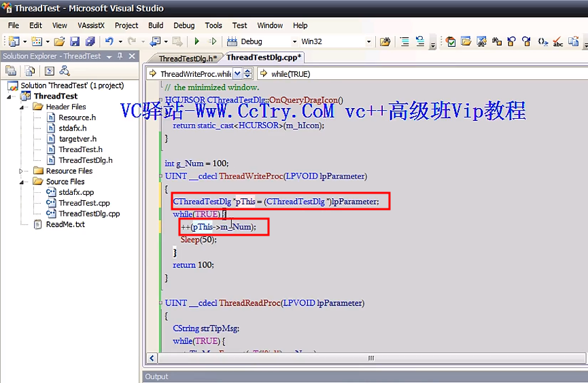Click Visual Assist Find Symbol icon
The width and height of the screenshot is (588, 383).
[482, 41]
